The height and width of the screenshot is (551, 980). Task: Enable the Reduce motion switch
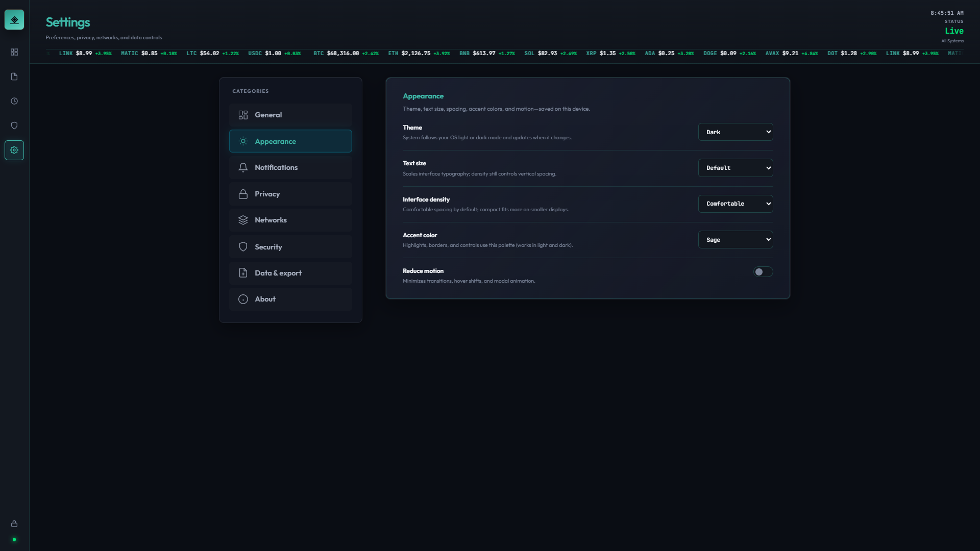[763, 271]
